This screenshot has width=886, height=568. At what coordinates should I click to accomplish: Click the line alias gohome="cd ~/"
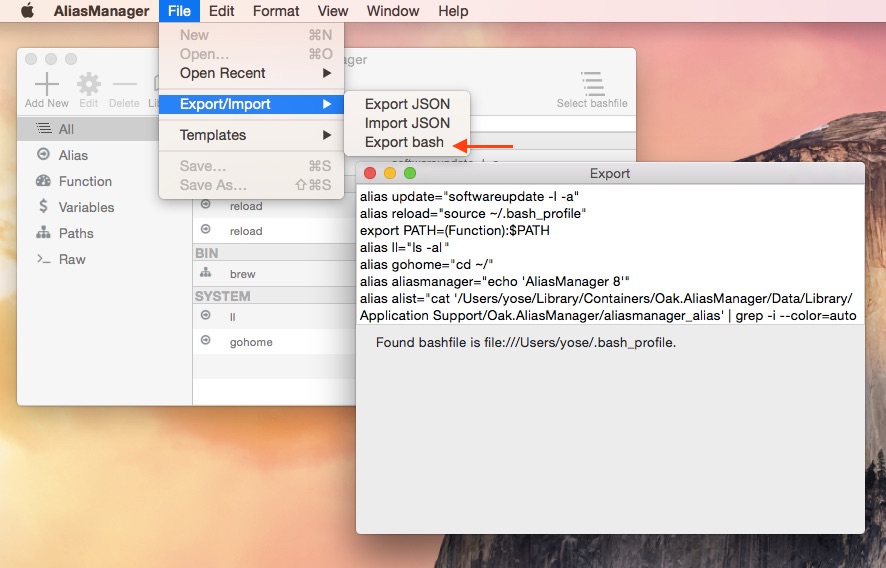(x=427, y=265)
